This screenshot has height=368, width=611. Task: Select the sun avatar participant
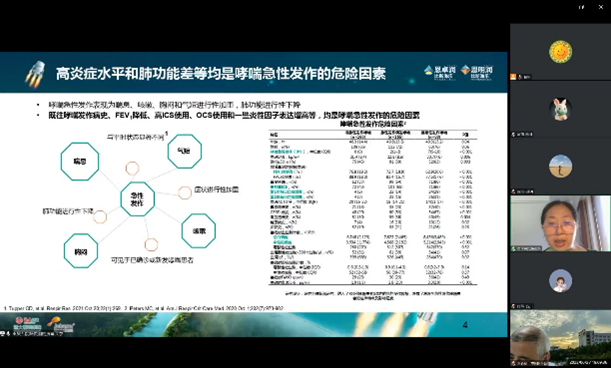[x=560, y=51]
